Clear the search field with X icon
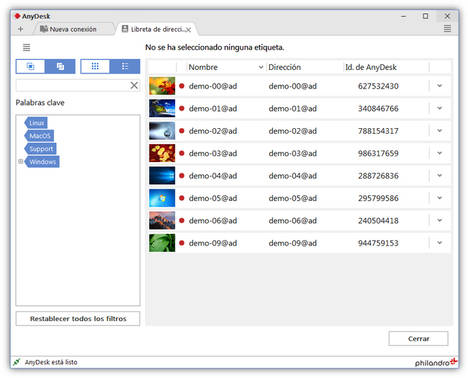The image size is (468, 378). coord(134,85)
